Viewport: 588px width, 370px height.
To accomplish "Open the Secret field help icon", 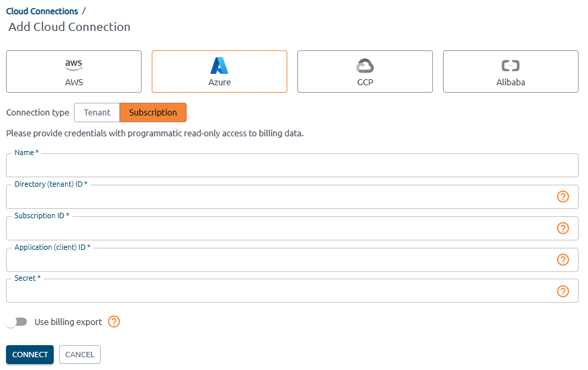I will (562, 291).
